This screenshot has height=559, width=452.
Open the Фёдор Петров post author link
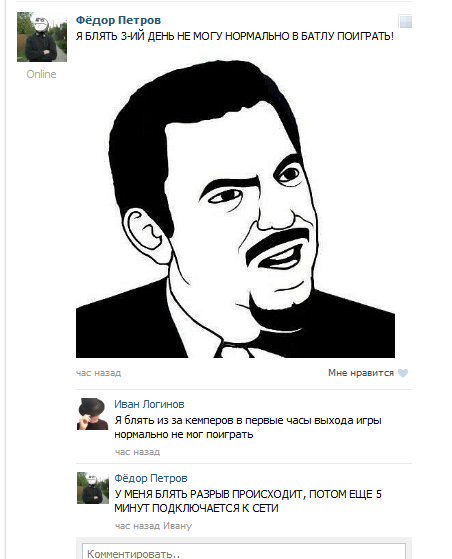118,20
